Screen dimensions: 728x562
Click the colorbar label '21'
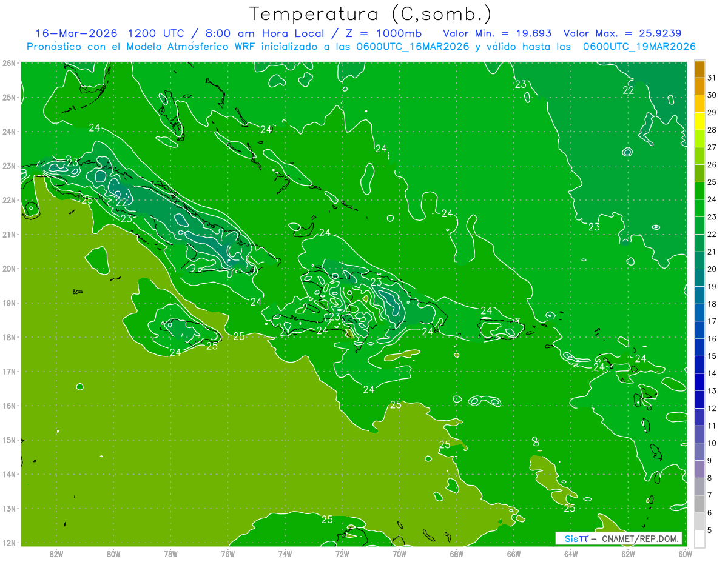[x=712, y=252]
